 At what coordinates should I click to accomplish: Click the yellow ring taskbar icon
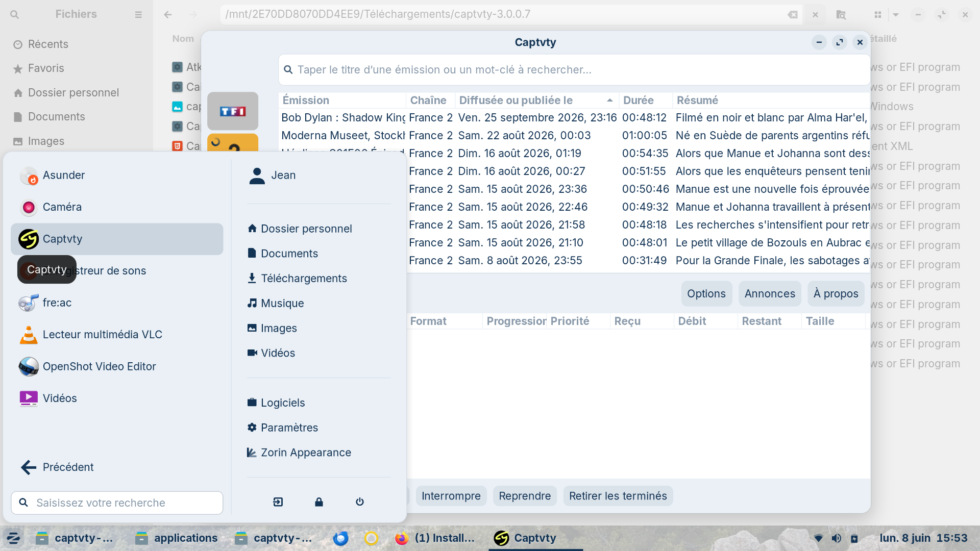tap(372, 538)
